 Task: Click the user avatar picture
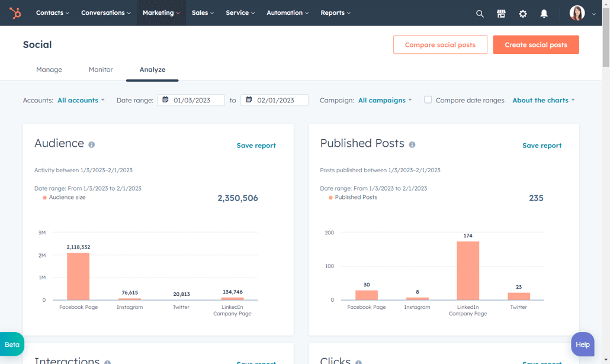[x=577, y=13]
